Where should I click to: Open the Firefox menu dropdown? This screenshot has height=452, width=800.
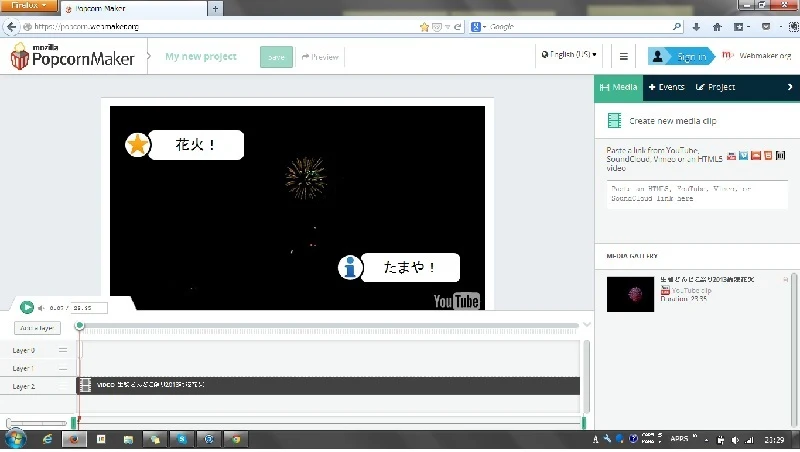coord(28,6)
